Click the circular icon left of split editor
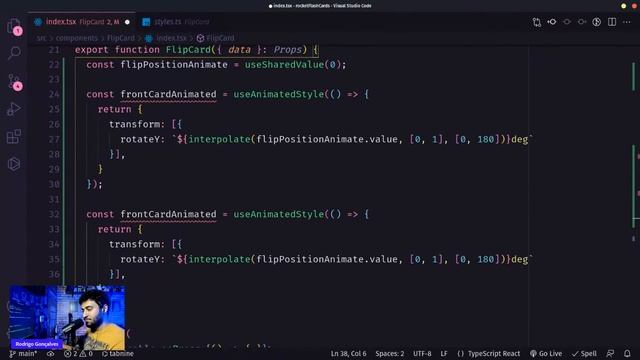This screenshot has width=640, height=360. [597, 22]
